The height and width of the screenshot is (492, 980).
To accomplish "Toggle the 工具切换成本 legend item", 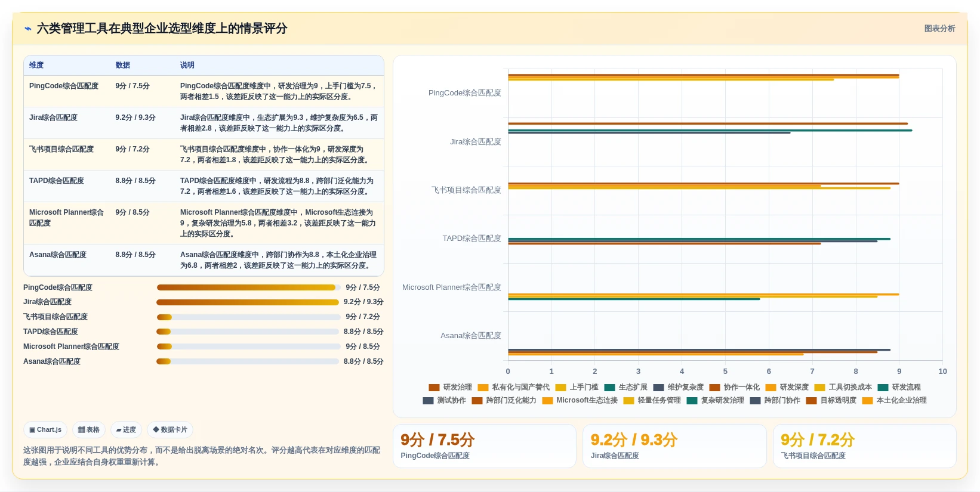I will click(x=843, y=387).
